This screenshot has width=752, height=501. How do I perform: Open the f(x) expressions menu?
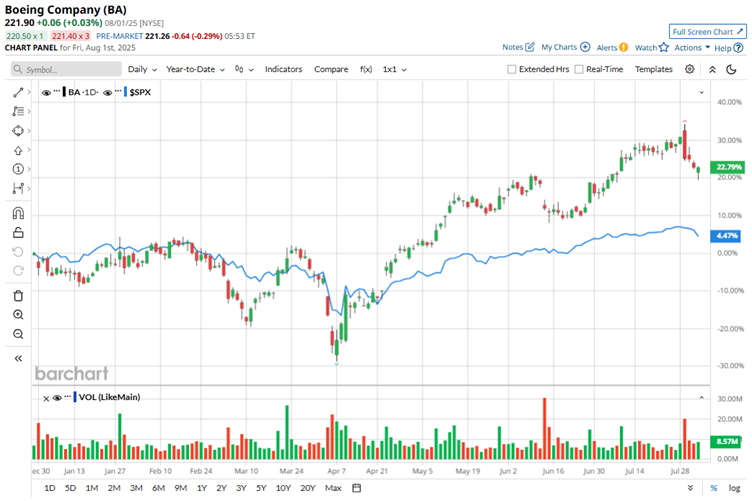tap(366, 70)
